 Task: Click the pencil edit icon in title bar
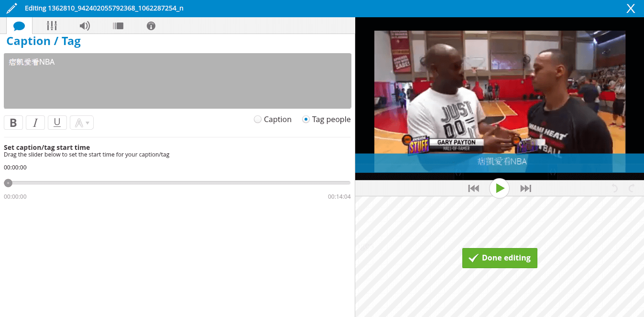coord(11,8)
